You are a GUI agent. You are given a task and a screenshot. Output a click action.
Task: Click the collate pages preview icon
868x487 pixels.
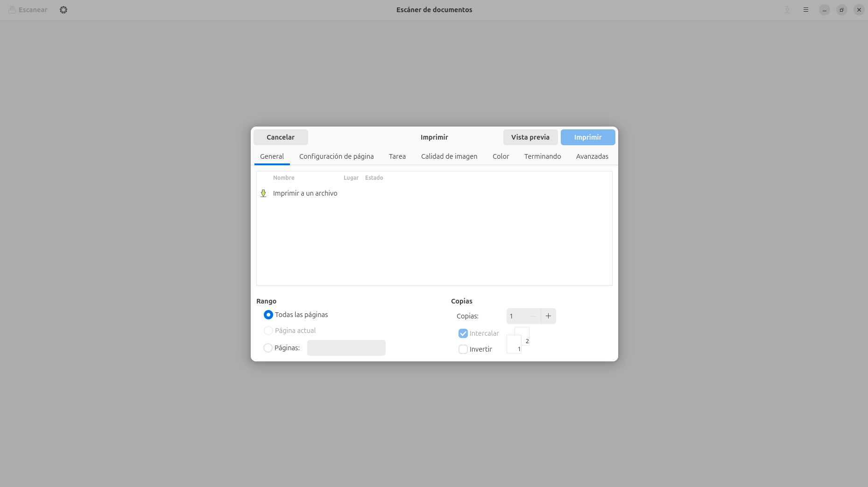[x=518, y=340]
